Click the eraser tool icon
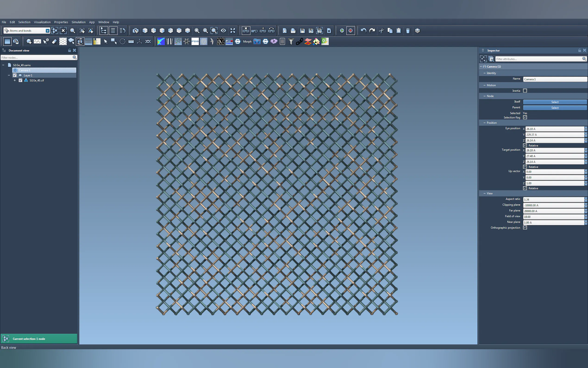 tap(54, 41)
